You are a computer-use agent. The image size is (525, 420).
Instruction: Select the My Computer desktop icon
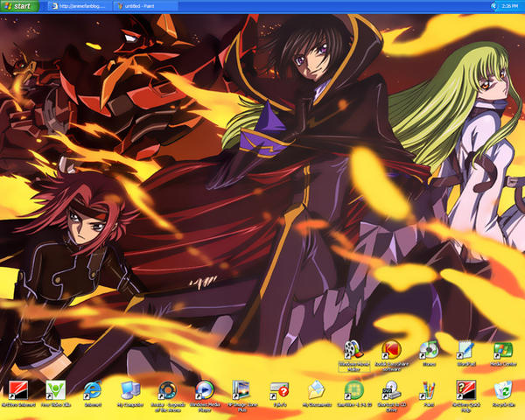pos(130,394)
